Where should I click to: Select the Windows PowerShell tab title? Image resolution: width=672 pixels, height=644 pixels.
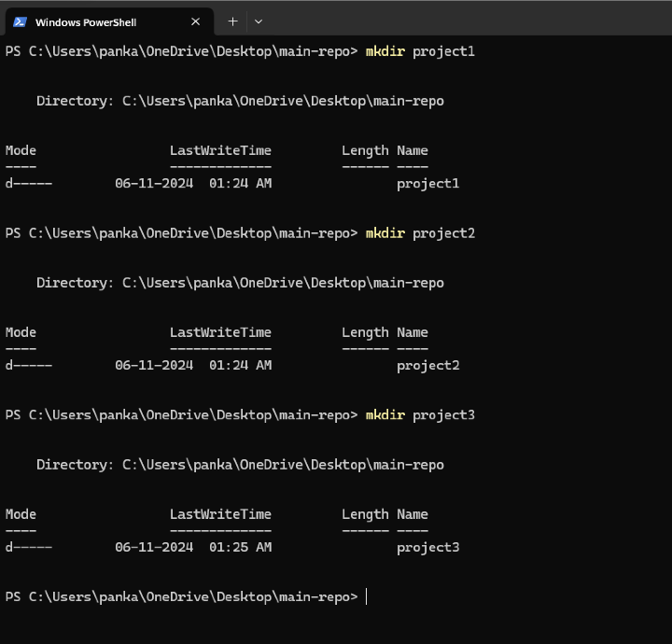tap(85, 21)
